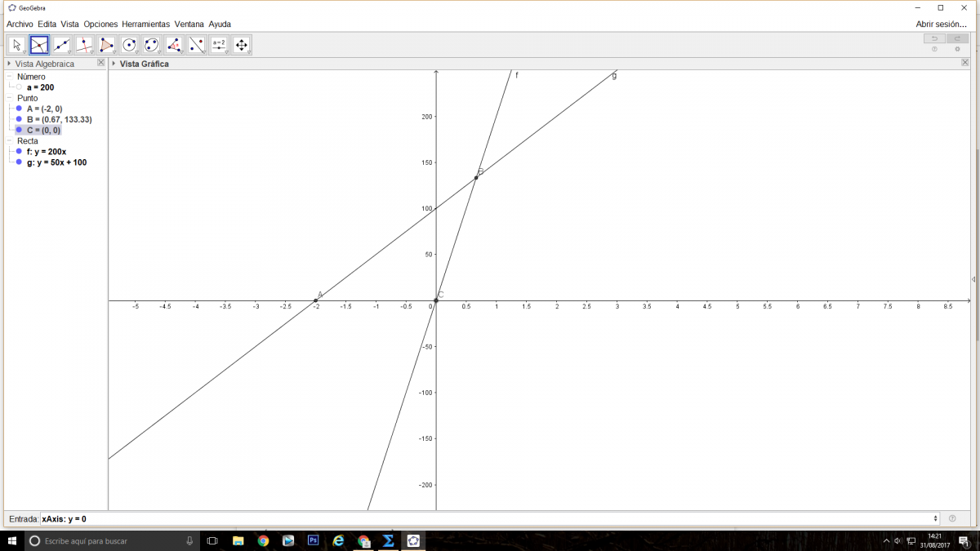Expand the Vista Gráfica style bar arrow
The height and width of the screenshot is (551, 980).
point(114,64)
